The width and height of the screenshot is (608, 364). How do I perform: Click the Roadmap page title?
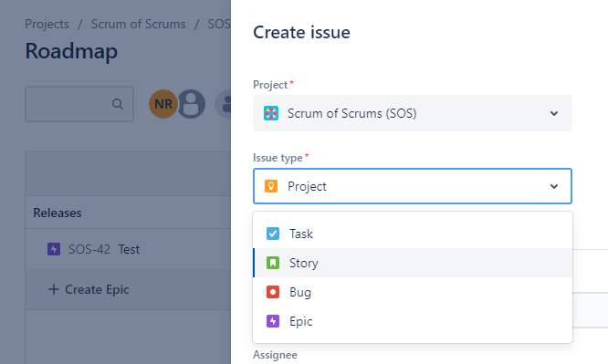(71, 52)
